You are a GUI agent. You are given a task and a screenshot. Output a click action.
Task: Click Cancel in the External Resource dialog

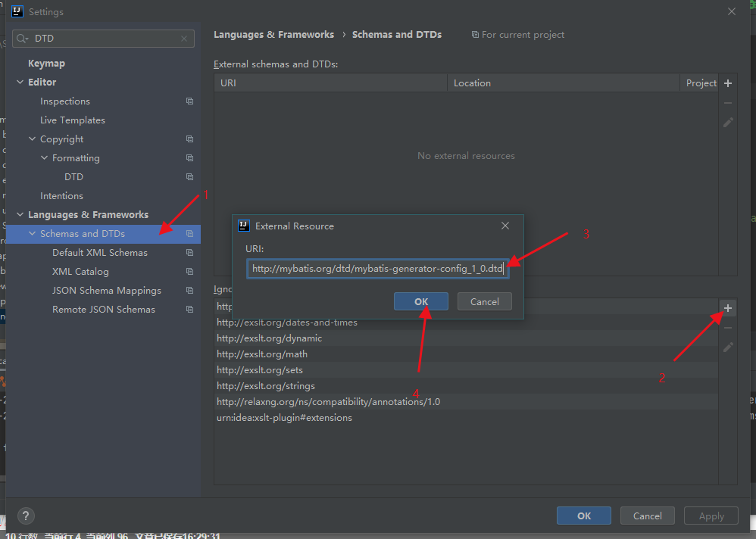pyautogui.click(x=484, y=301)
